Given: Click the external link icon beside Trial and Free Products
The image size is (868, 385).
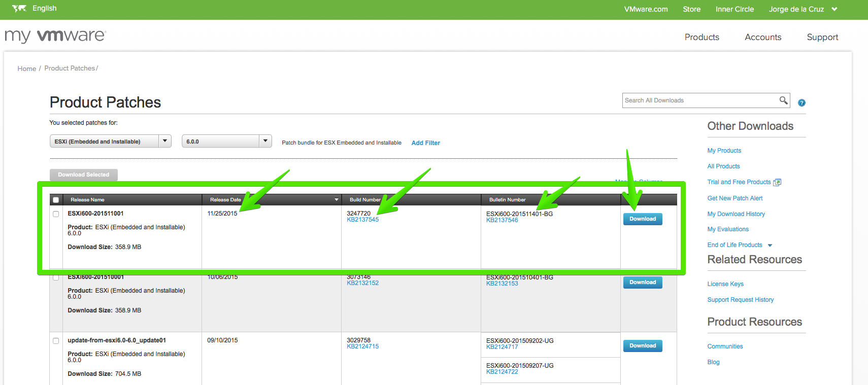Looking at the screenshot, I should click(777, 182).
